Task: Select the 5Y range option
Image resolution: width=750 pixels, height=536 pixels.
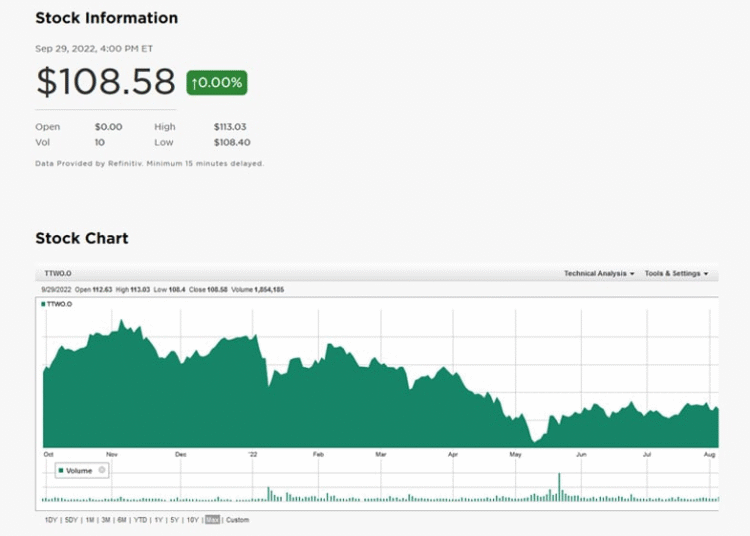Action: click(174, 520)
